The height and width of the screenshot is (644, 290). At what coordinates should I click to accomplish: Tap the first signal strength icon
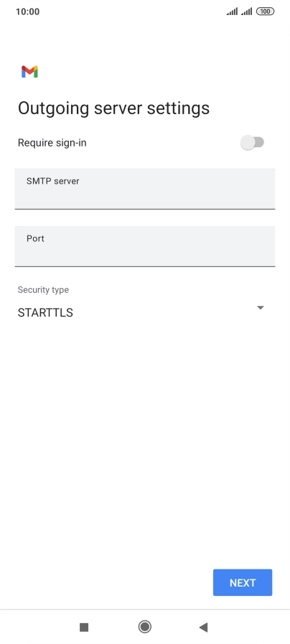232,11
